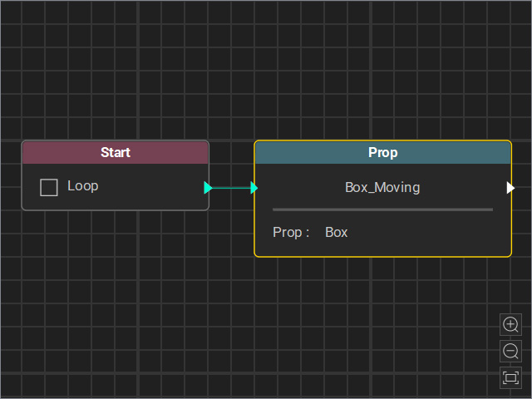Click the Loop label text
Screen dimensions: 532x399
coord(83,186)
